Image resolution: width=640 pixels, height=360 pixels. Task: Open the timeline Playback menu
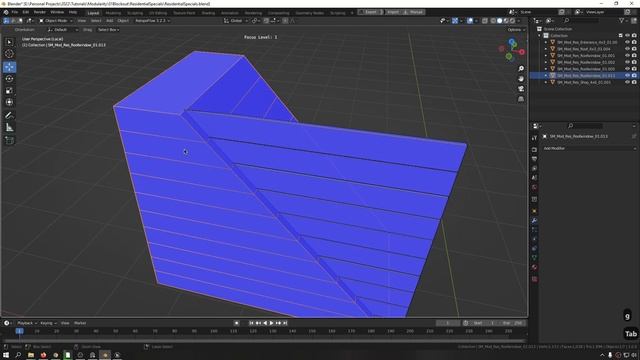pyautogui.click(x=27, y=323)
